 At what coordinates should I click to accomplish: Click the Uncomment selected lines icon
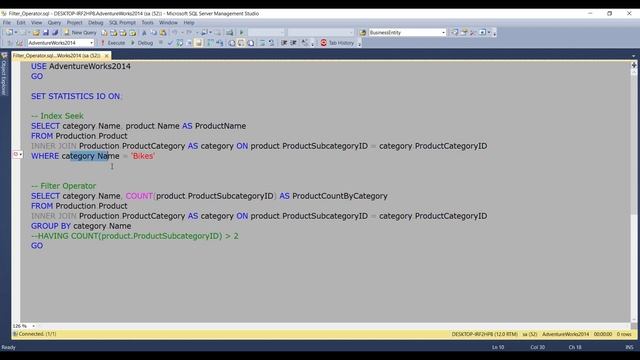[x=271, y=42]
